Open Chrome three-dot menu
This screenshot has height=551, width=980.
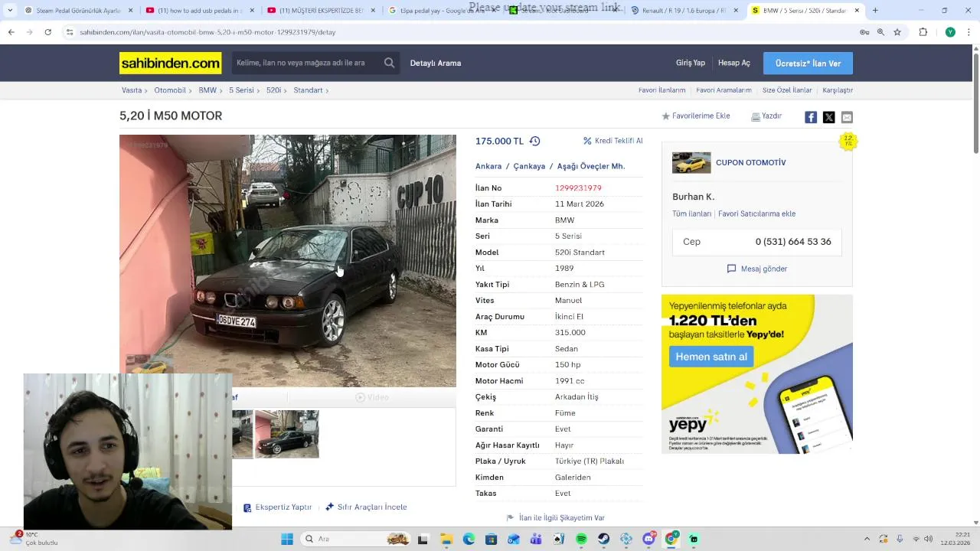point(969,32)
